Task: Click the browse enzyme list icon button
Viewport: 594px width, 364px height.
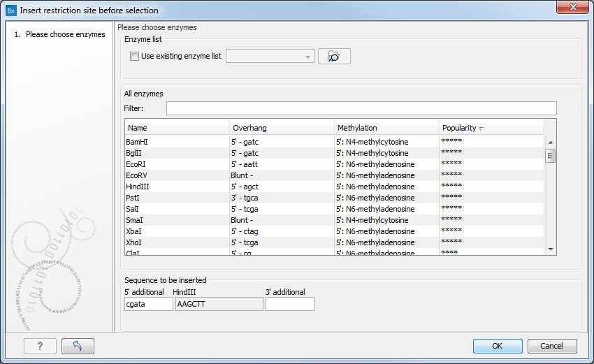Action: point(334,57)
